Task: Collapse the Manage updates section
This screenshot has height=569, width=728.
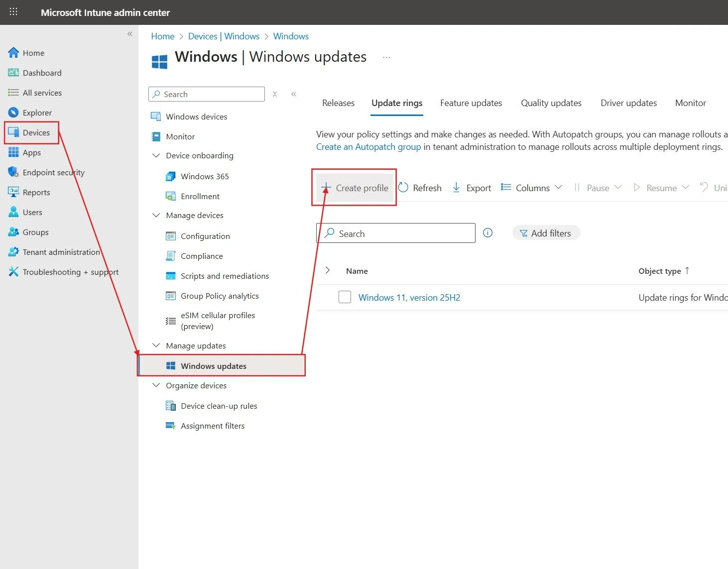Action: pyautogui.click(x=156, y=345)
